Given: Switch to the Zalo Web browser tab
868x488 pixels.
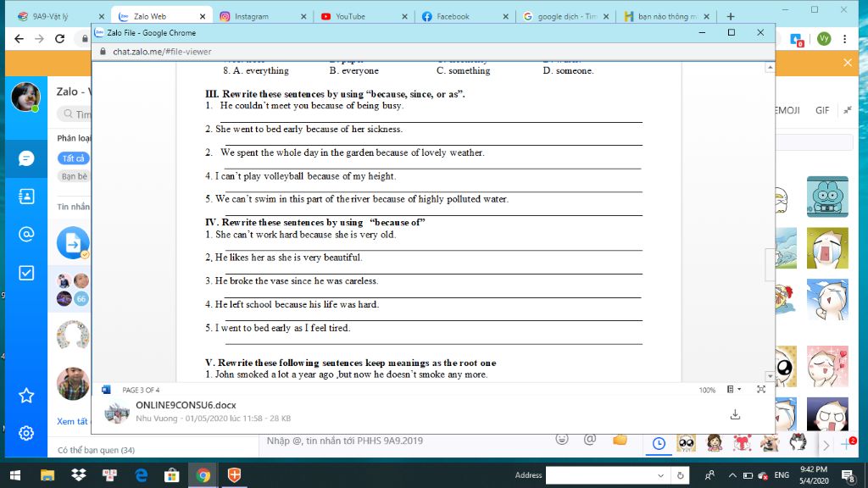Looking at the screenshot, I should (x=161, y=17).
